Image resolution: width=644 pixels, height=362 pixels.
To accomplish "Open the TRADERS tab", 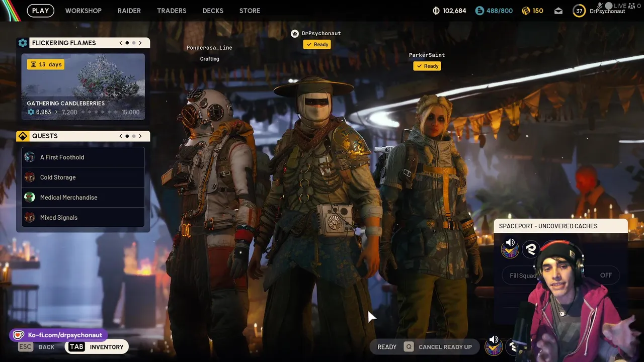I will [x=172, y=11].
